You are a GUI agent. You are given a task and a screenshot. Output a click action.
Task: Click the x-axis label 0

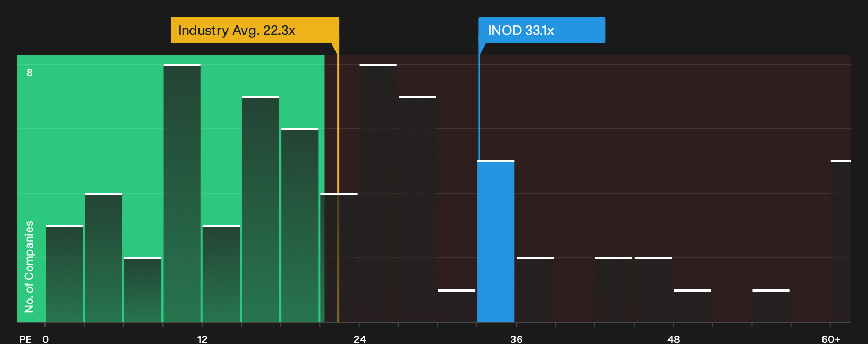[46, 339]
